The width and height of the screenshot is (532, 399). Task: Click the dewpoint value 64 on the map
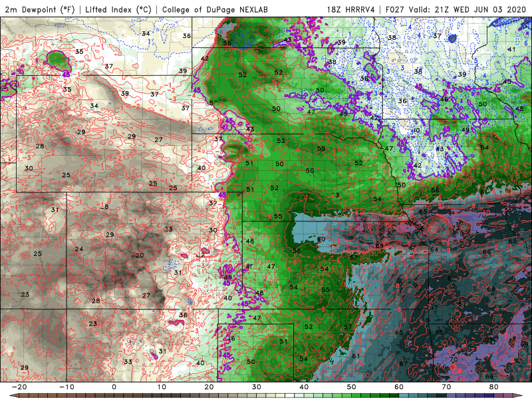(434, 249)
